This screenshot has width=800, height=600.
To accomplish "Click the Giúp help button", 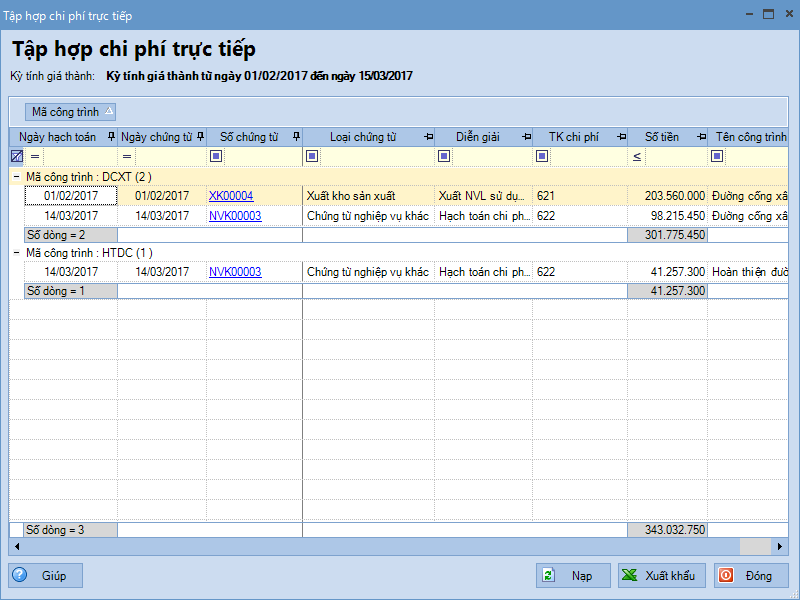I will tap(46, 575).
